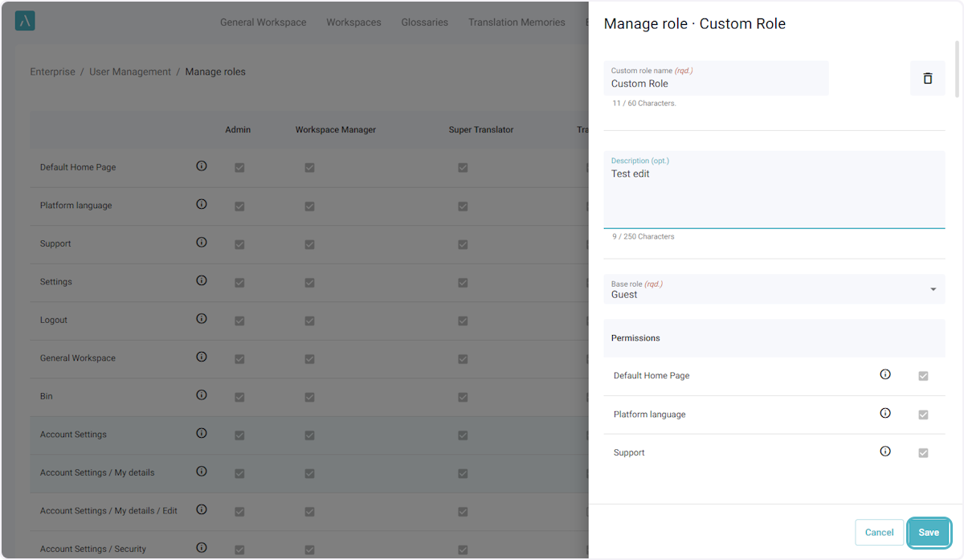Go to Translation Memories tab
Screen dimensions: 964x560
(x=517, y=22)
